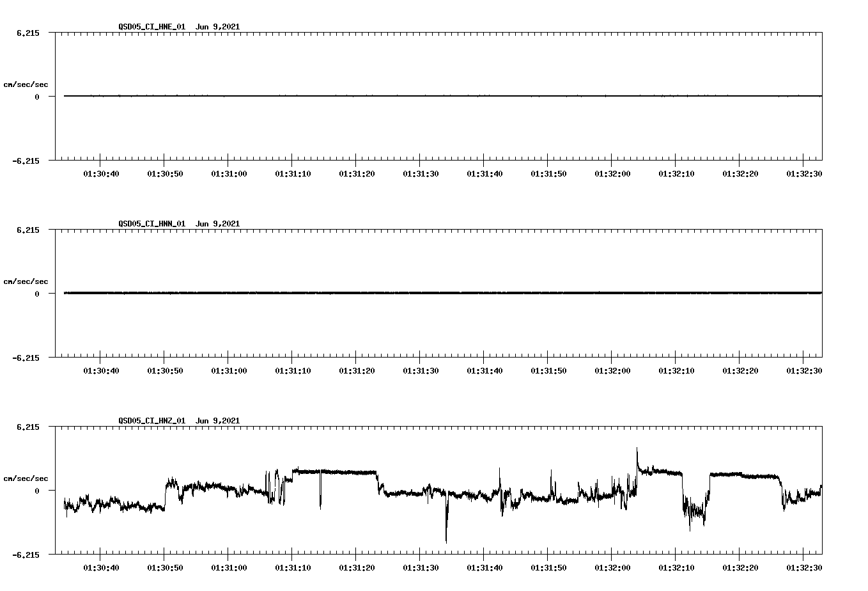868x591 pixels.
Task: Click the 6.215 upper limit of the HNN plot
Action: coord(28,230)
